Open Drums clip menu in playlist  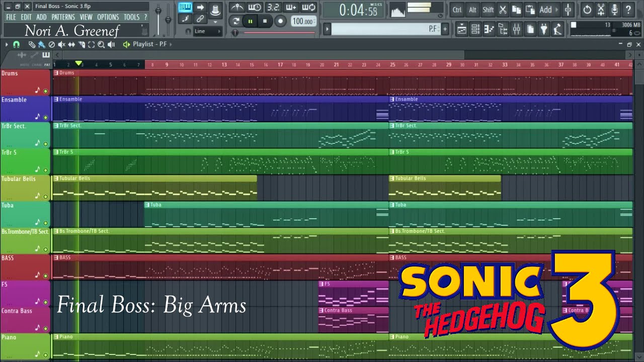tap(56, 73)
